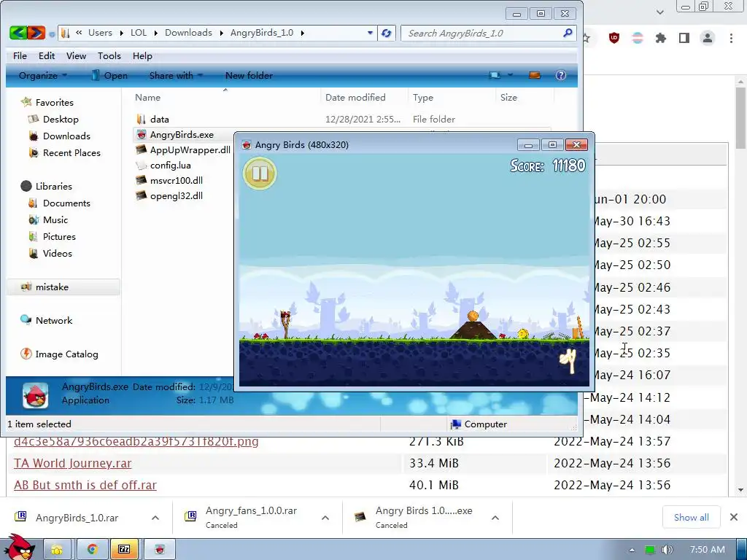Click the change view icon in Explorer
The image size is (747, 560).
(495, 75)
